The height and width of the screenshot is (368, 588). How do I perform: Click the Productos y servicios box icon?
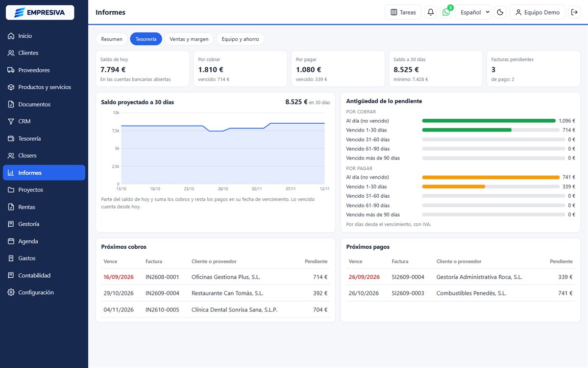coord(11,87)
